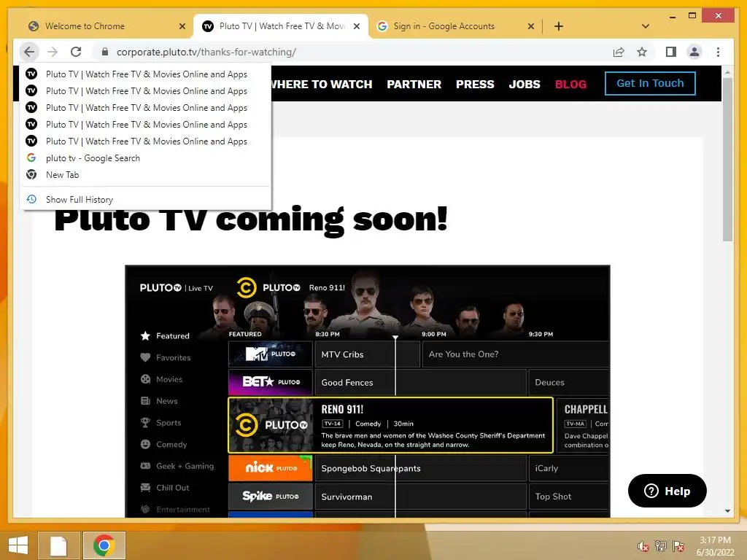Open the PRESS navigation link
747x560 pixels.
tap(475, 85)
